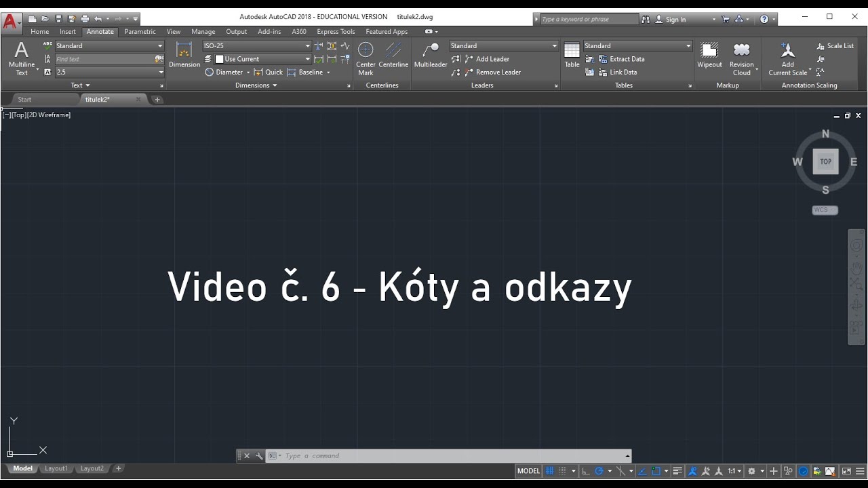Click the Clean Screen icon
The image size is (868, 488).
coord(846,471)
